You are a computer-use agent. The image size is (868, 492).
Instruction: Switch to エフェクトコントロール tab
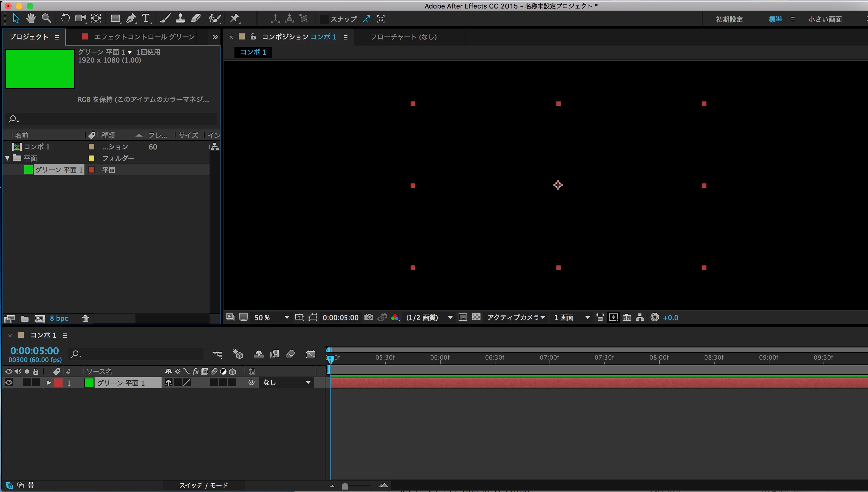coord(144,37)
